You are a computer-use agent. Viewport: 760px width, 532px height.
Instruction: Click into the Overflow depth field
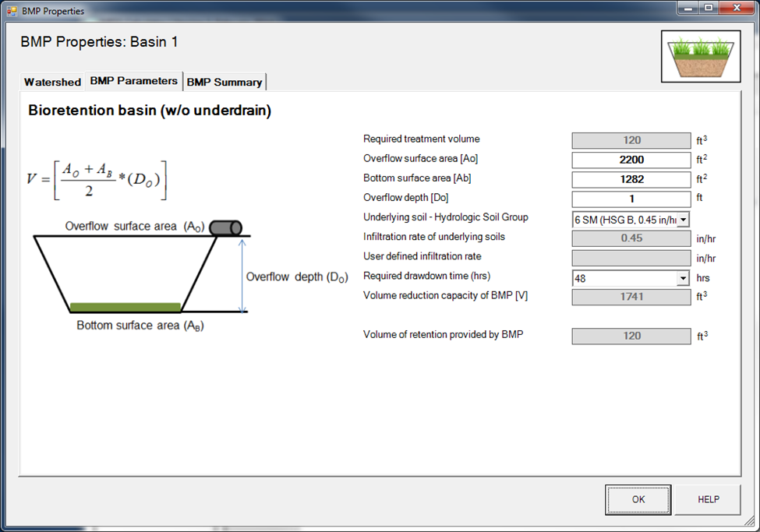pos(631,199)
